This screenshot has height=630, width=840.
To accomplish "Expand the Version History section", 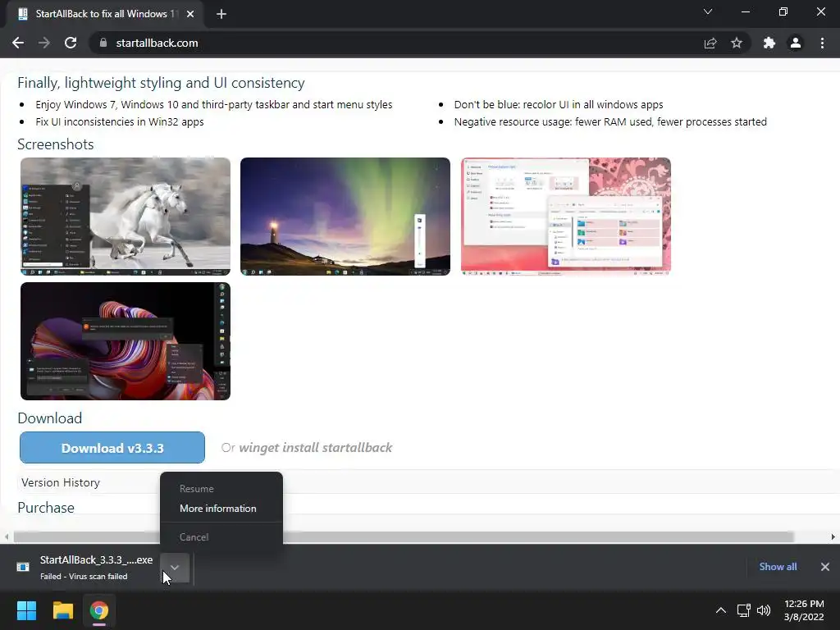I will (x=61, y=482).
